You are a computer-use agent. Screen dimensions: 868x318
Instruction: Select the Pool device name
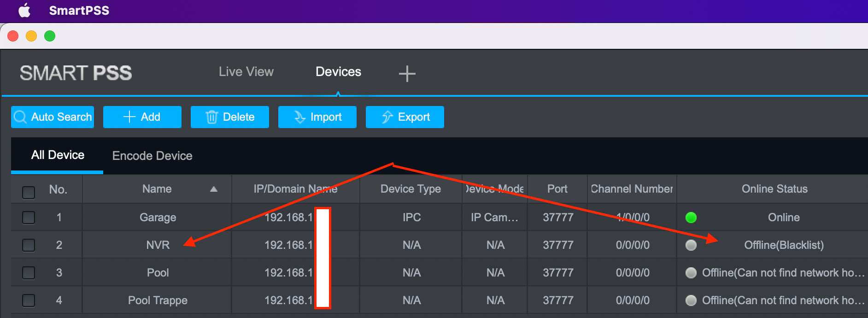[158, 272]
